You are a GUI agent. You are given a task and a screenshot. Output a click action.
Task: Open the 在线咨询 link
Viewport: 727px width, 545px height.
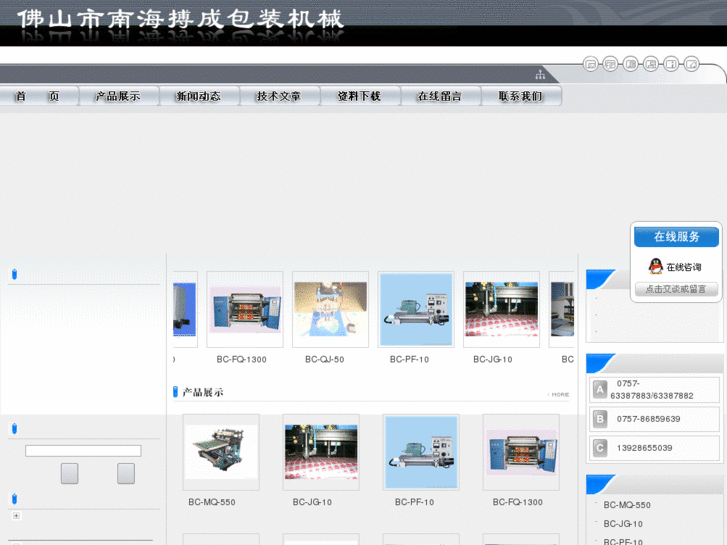pyautogui.click(x=684, y=267)
